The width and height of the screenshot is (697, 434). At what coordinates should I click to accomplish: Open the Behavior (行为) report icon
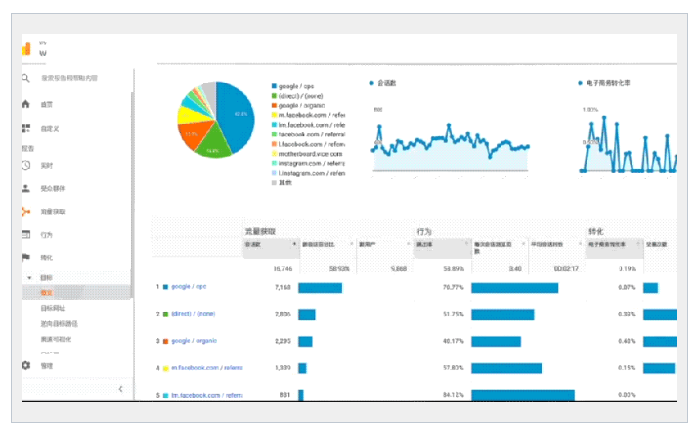click(26, 235)
